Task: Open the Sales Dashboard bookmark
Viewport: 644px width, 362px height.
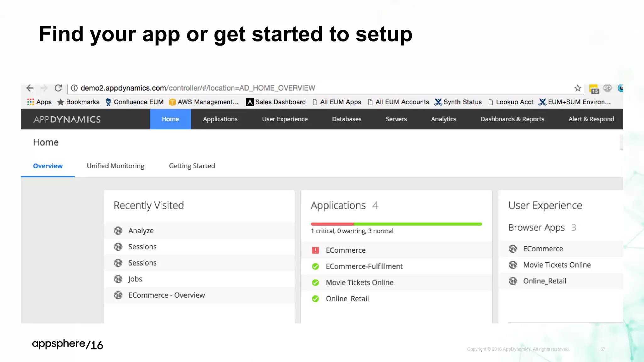Action: (276, 102)
